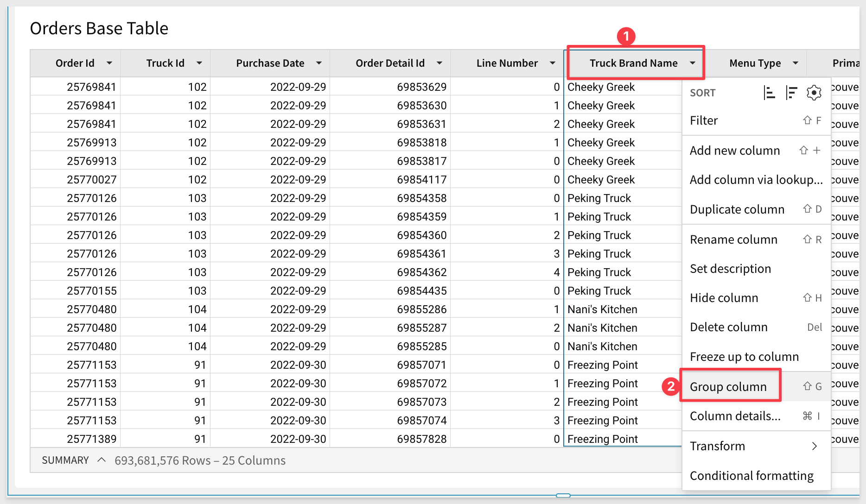Select Freeze up to column option
The image size is (866, 504).
click(744, 357)
